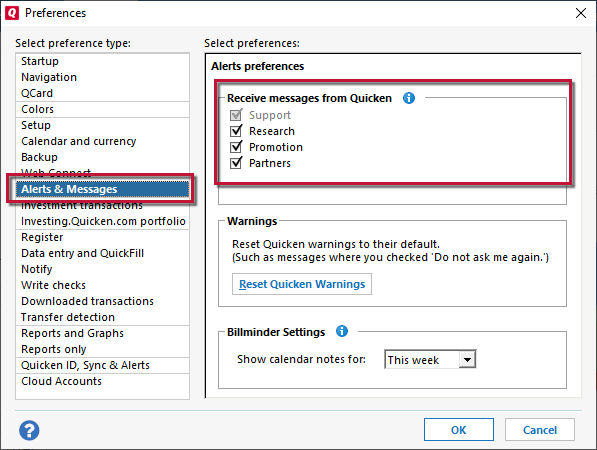597x450 pixels.
Task: Select Register in the preference list
Action: pos(102,237)
